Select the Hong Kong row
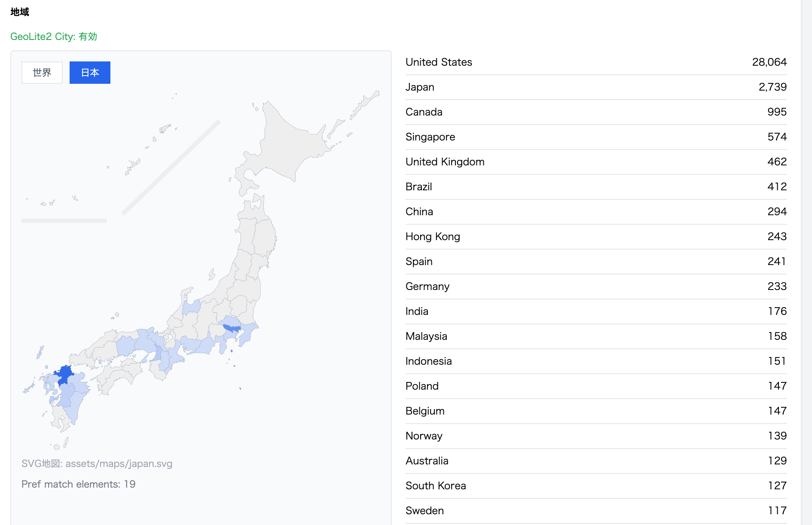Screen dimensions: 812x525 pos(596,237)
